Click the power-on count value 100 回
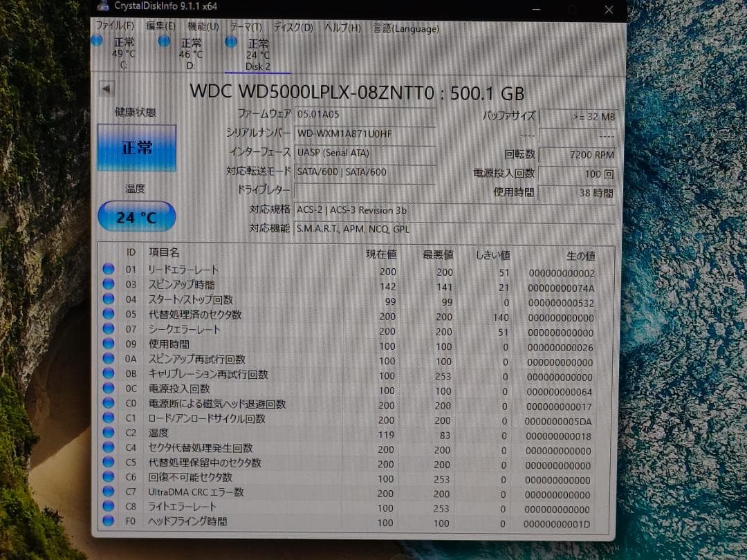Screen dimensions: 747x560 point(577,174)
